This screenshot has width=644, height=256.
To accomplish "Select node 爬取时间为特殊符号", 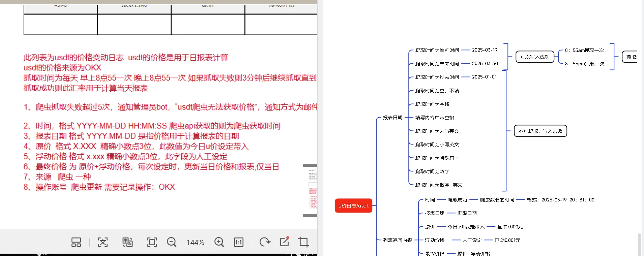I will [437, 158].
